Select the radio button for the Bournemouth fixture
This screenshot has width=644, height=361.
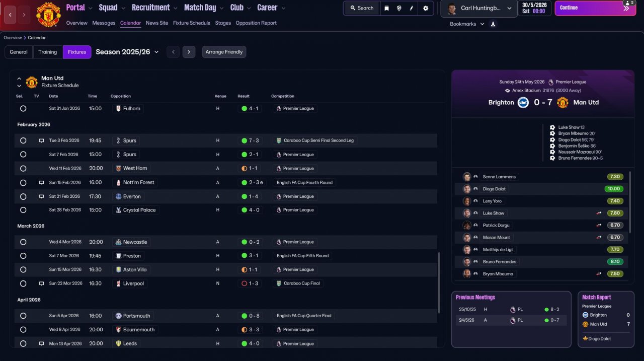[x=23, y=330]
